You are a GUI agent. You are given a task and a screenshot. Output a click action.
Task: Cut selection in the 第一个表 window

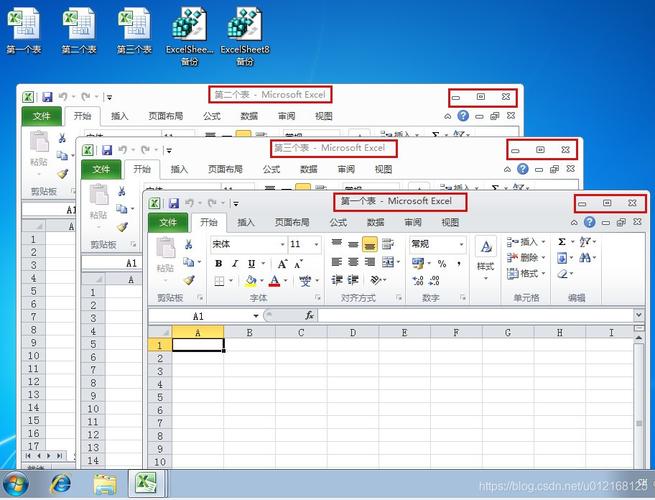(x=189, y=245)
